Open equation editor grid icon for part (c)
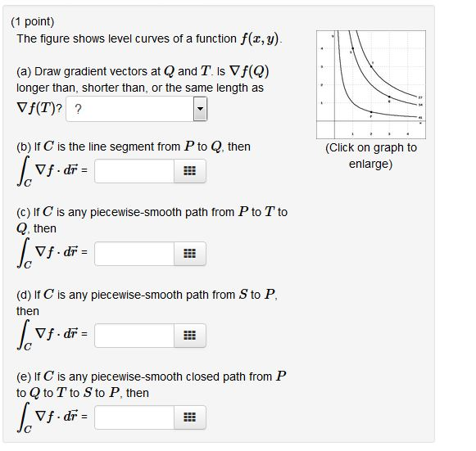 click(x=190, y=254)
